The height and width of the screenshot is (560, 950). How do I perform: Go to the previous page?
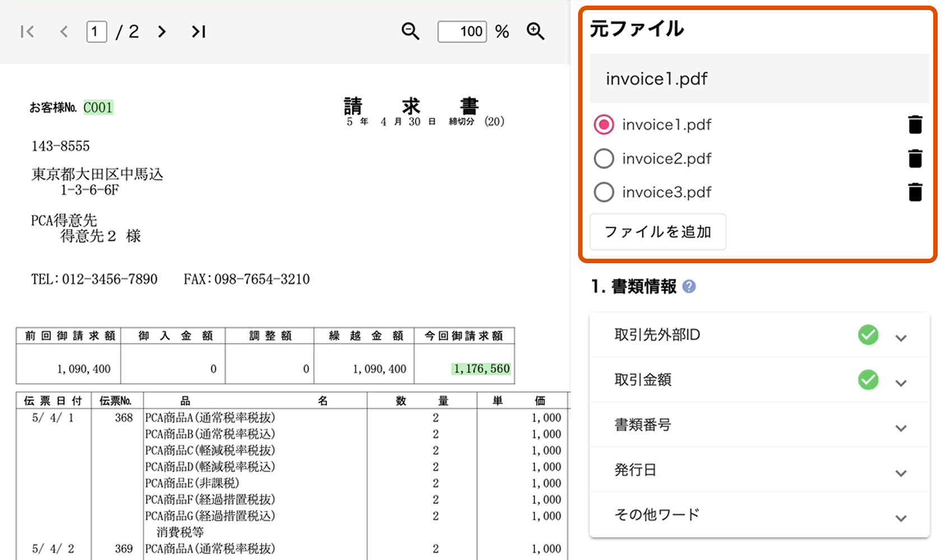click(x=64, y=32)
